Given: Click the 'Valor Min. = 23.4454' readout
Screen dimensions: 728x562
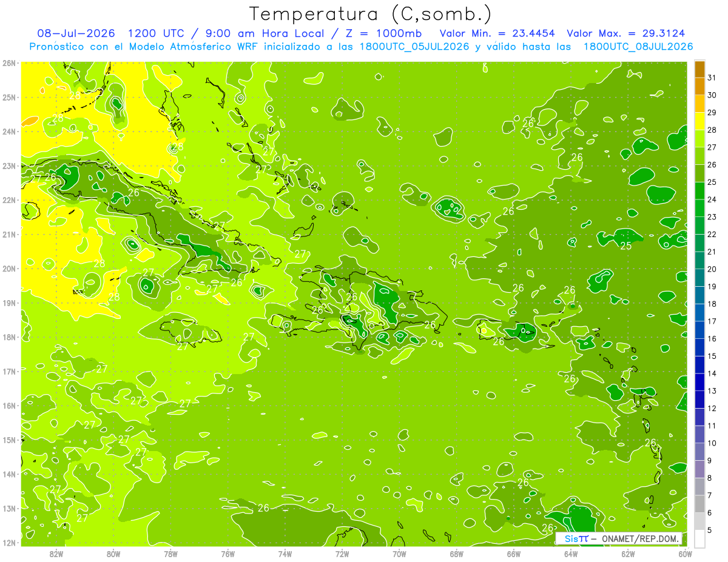Looking at the screenshot, I should coord(497,33).
